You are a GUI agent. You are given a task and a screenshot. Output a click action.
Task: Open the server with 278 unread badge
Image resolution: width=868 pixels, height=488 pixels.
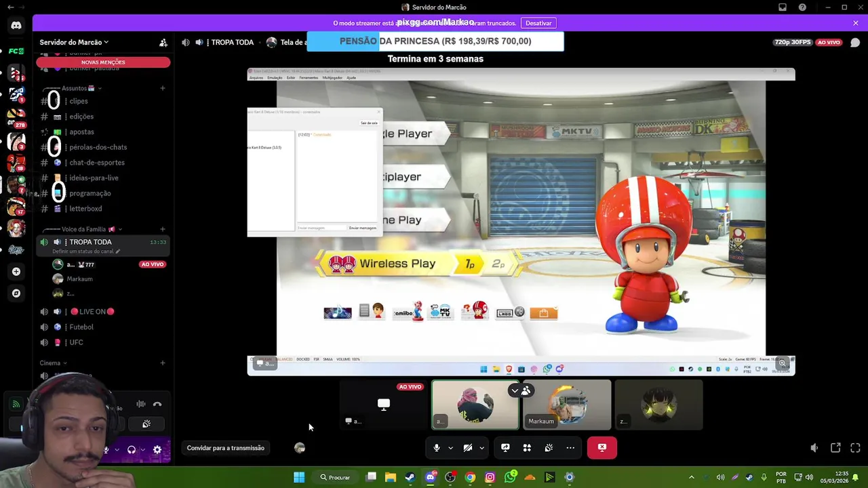(x=16, y=117)
